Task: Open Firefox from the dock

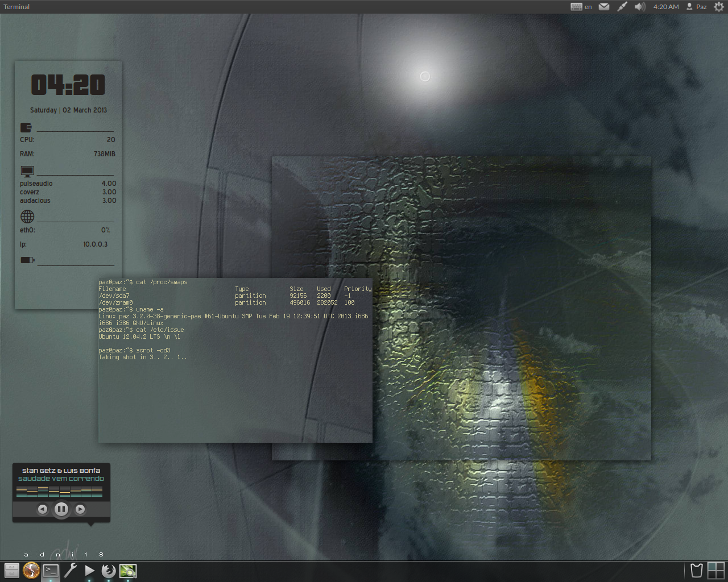Action: 109,571
